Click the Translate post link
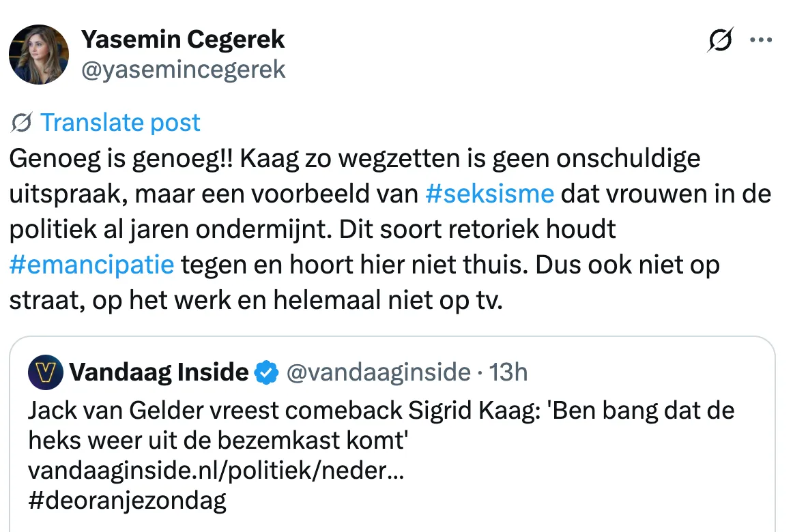 click(x=120, y=123)
